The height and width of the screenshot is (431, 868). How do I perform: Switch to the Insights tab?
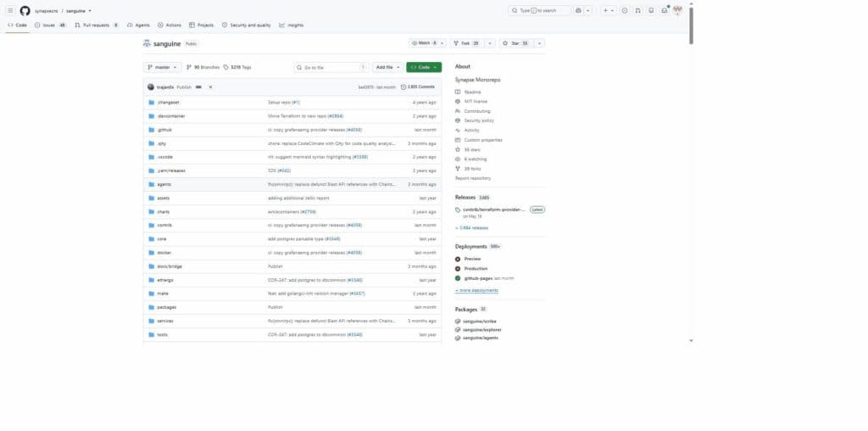pos(292,25)
